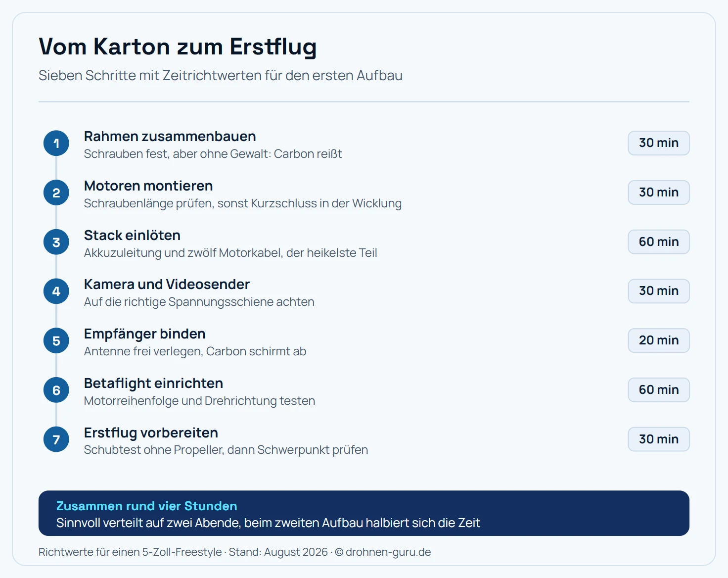Image resolution: width=728 pixels, height=578 pixels.
Task: Open the drohnen-guru.de credit
Action: click(388, 552)
